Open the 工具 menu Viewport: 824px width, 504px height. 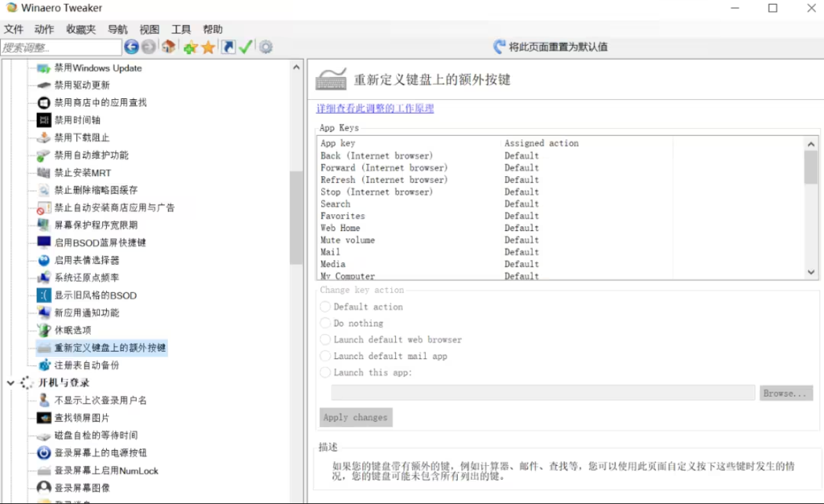tap(181, 29)
